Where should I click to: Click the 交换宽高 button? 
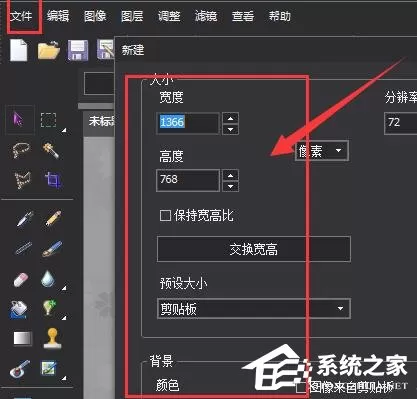pos(254,249)
